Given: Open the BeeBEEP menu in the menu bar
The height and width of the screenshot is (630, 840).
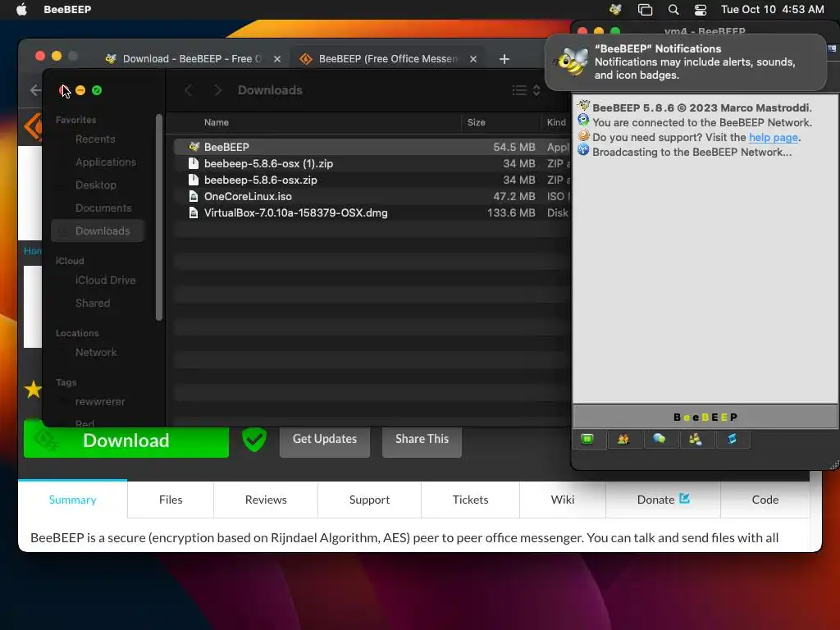Looking at the screenshot, I should [67, 9].
